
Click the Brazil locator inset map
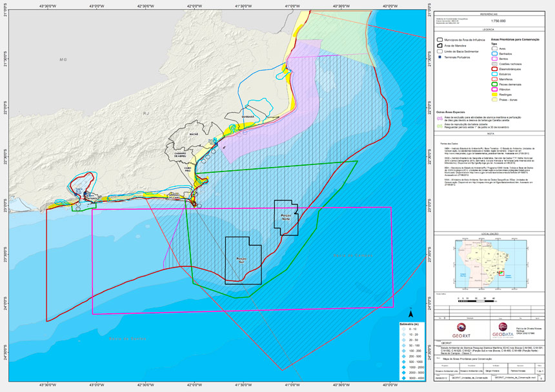pos(490,264)
